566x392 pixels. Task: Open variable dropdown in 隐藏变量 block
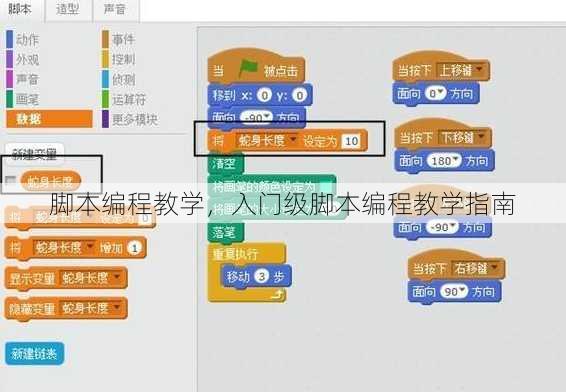coord(117,308)
